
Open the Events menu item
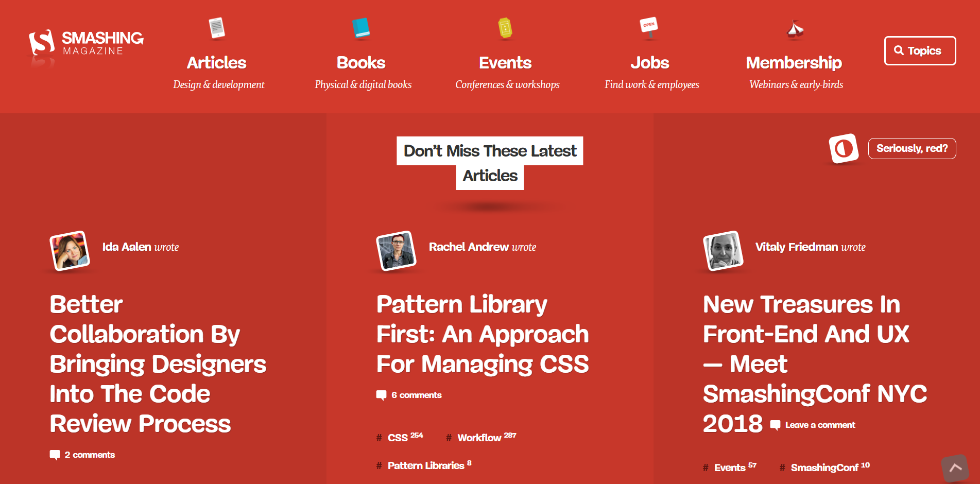(x=505, y=63)
